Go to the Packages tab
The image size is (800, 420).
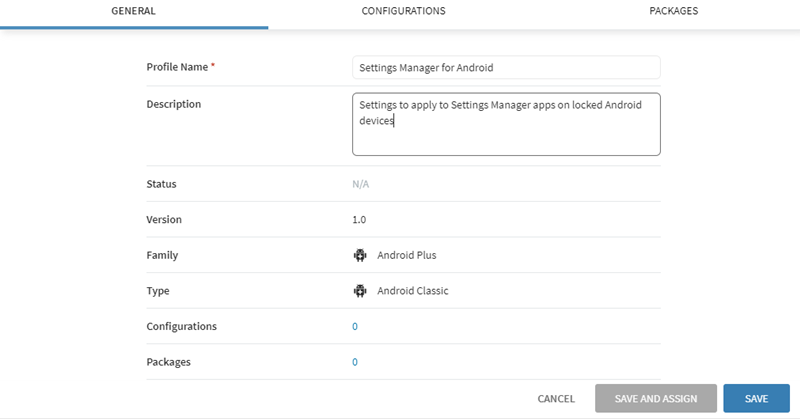(673, 11)
